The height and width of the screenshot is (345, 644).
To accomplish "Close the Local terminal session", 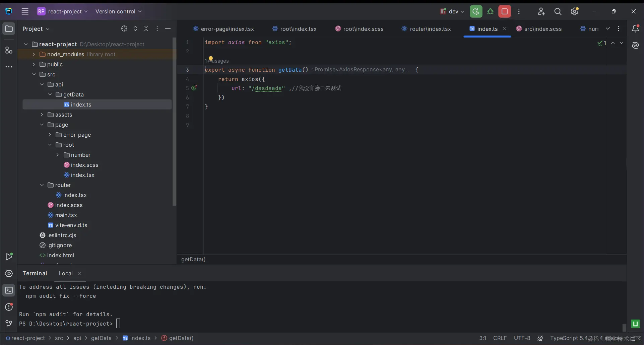I will click(79, 274).
